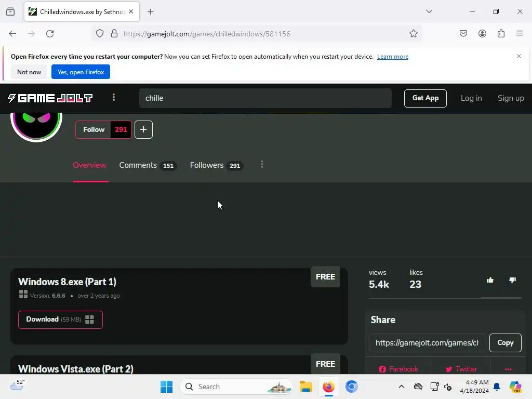Image resolution: width=532 pixels, height=399 pixels.
Task: Click the Windows 8.exe (Part 1) title
Action: [67, 282]
